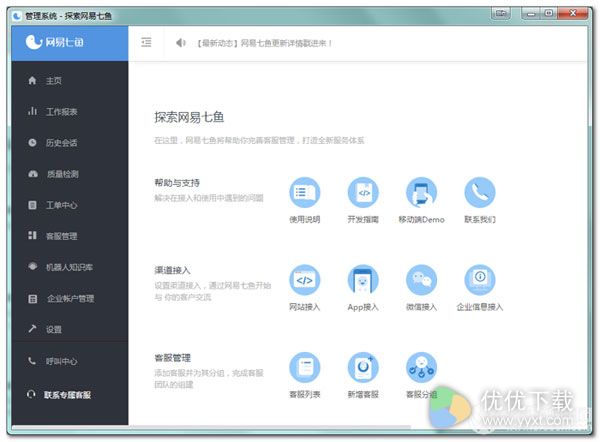Open 客服管理 in sidebar
Screen dimensions: 600x442
click(x=70, y=236)
